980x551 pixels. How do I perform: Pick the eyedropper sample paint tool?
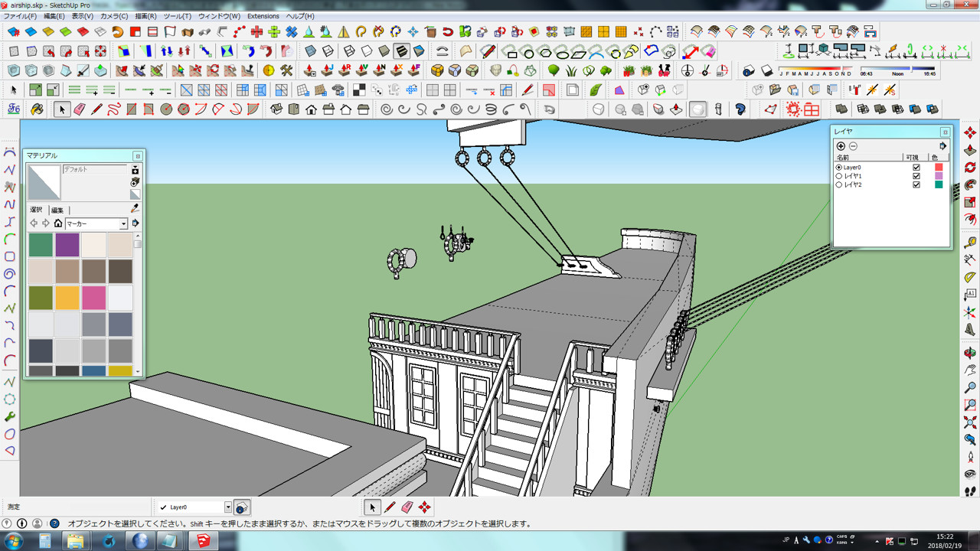(136, 208)
